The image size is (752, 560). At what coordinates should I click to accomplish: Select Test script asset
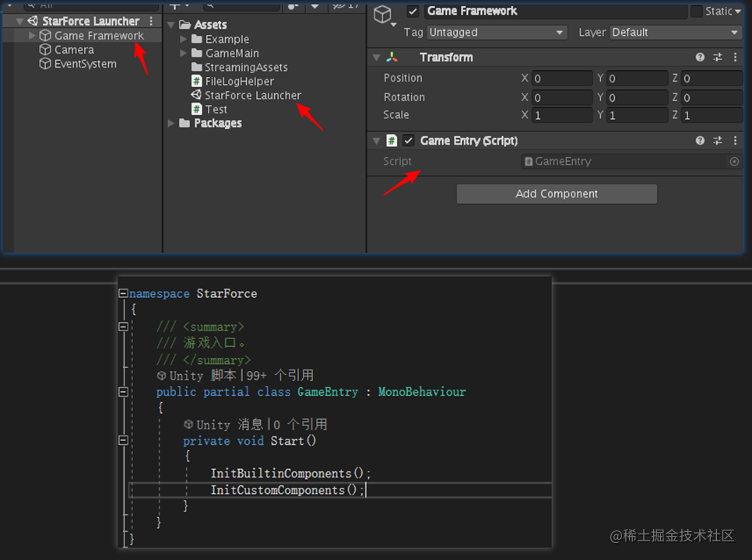216,109
